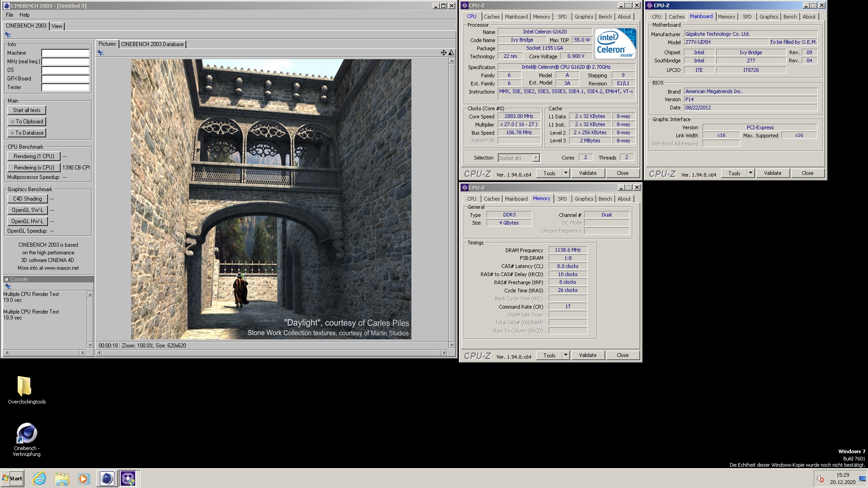Viewport: 868px width, 488px height.
Task: Click the rendered Daylight picture
Action: (271, 199)
